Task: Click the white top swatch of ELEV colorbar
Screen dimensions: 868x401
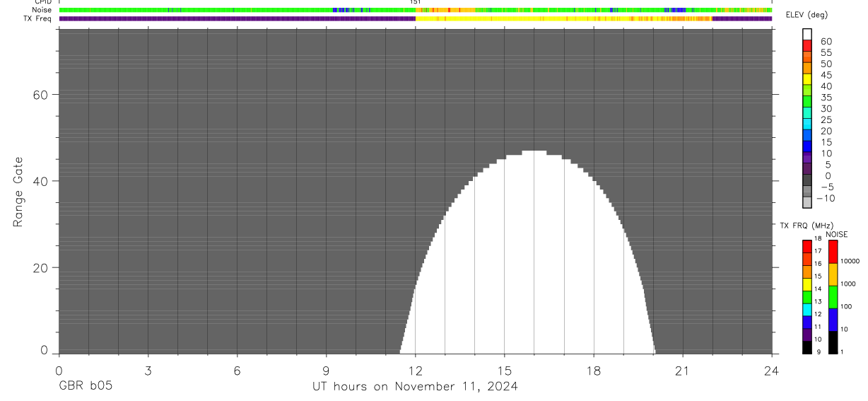Action: pos(807,34)
